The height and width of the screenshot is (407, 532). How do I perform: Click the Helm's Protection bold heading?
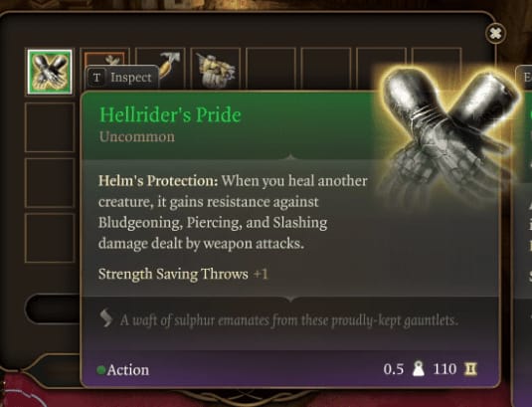158,180
